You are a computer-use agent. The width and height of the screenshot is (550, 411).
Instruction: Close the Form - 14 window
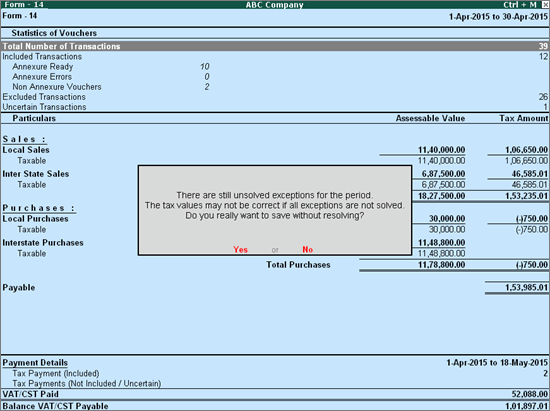coord(545,5)
